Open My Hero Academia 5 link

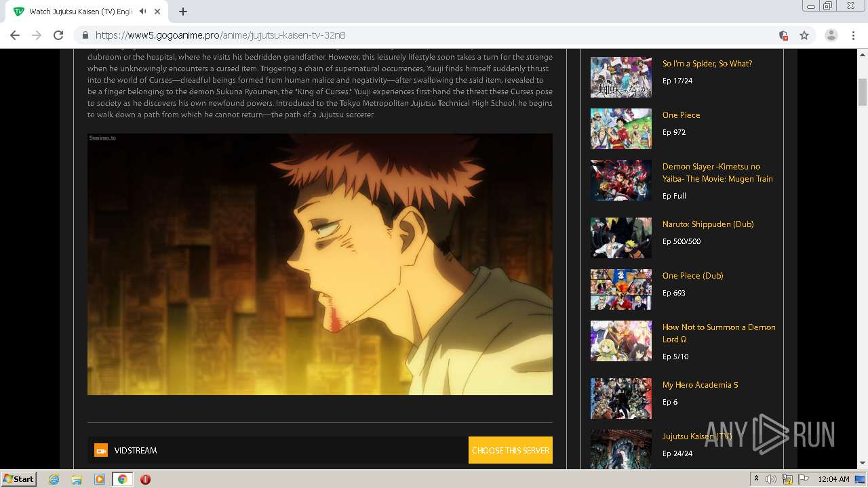(701, 385)
